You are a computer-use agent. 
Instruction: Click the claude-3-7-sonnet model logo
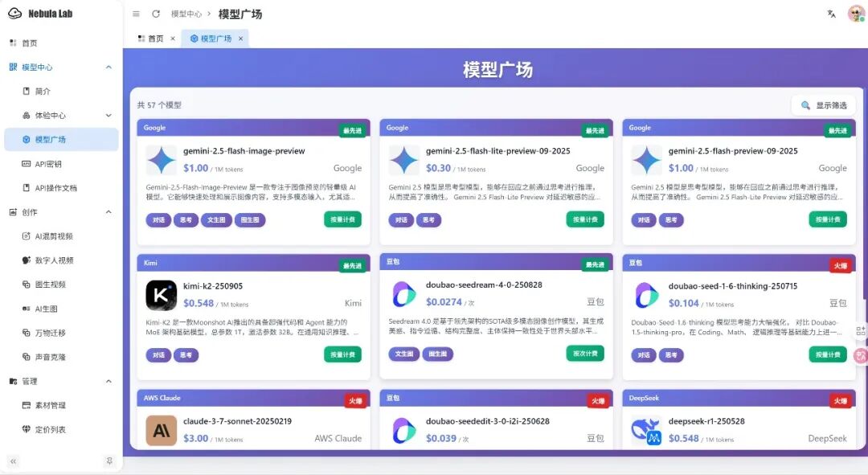[x=162, y=430]
